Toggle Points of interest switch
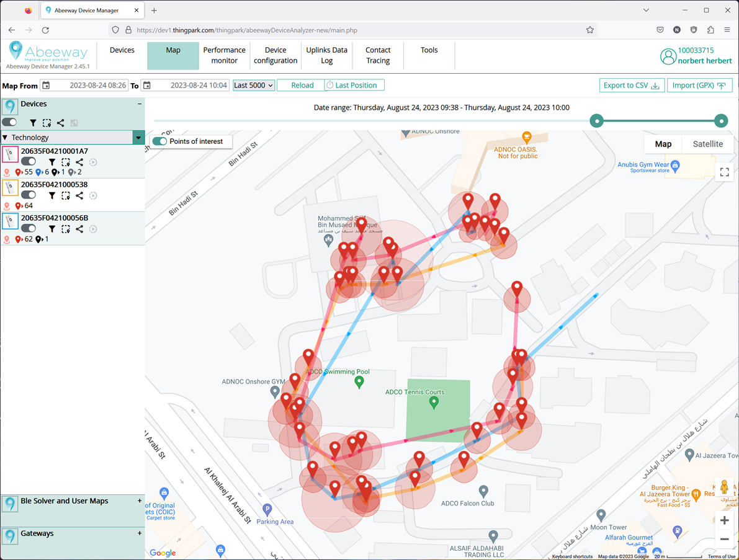739x560 pixels. (159, 141)
